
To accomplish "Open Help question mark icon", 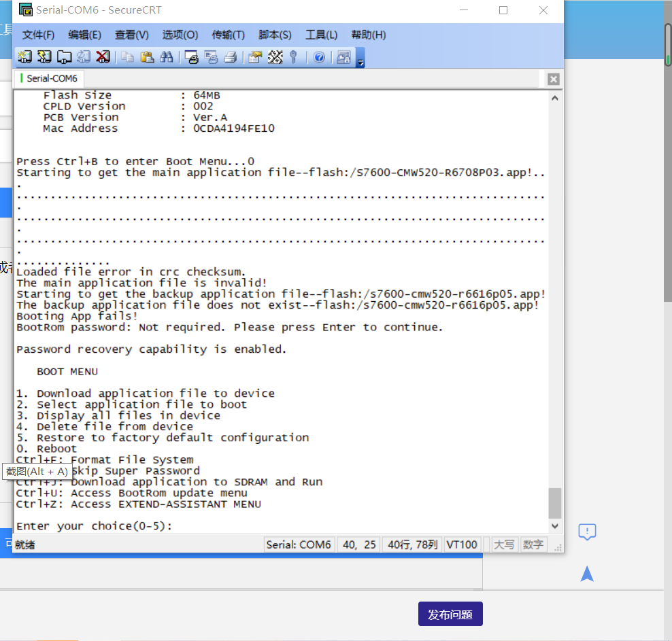I will click(x=319, y=57).
